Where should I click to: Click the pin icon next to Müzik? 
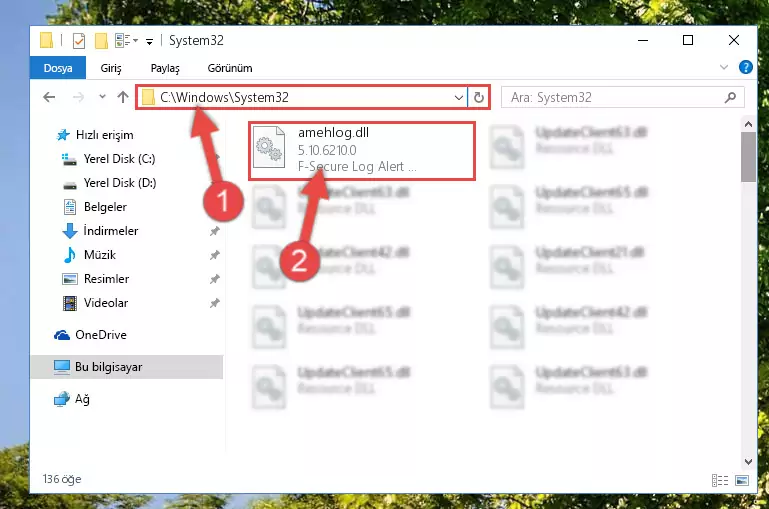(215, 255)
